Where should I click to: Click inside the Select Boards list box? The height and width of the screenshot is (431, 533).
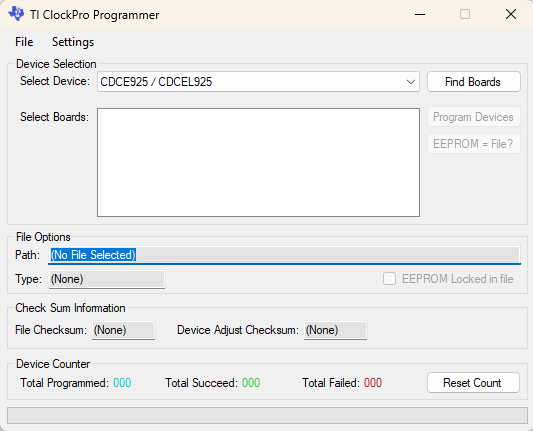(258, 162)
